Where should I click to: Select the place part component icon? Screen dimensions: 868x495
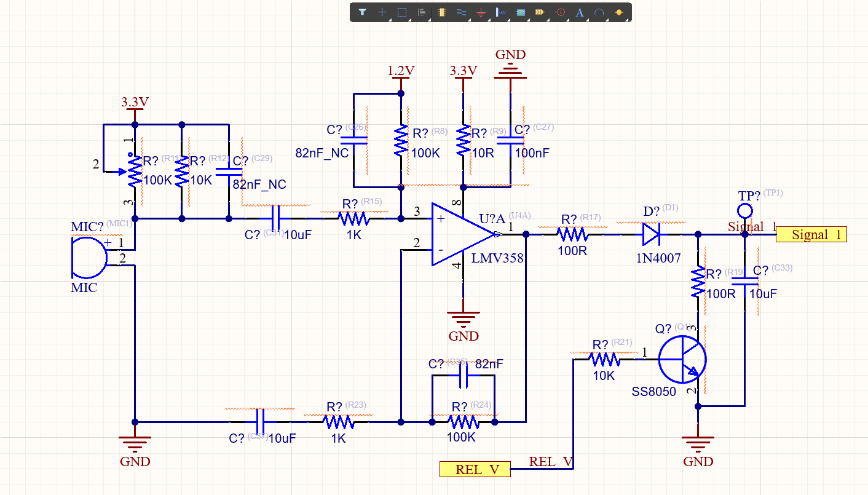coord(441,12)
